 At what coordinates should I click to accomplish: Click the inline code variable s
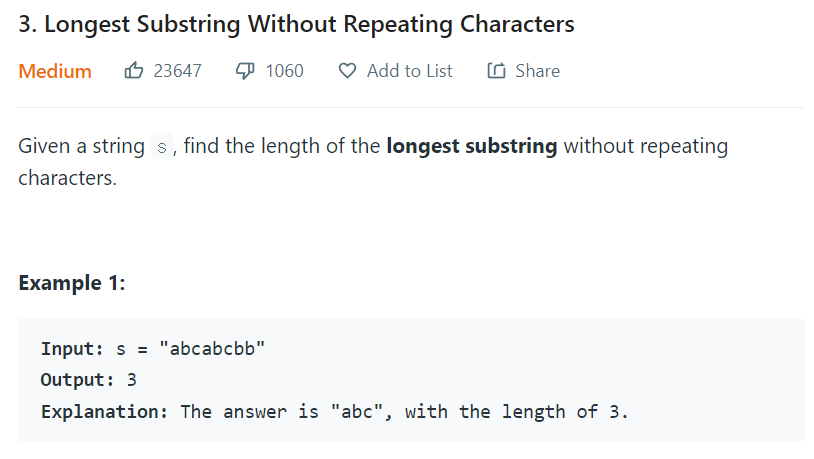tap(161, 146)
